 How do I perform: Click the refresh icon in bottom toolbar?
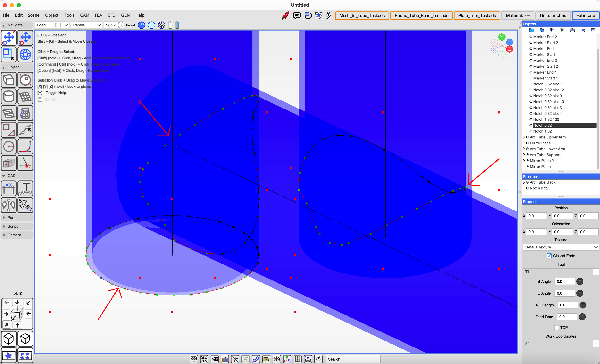point(318,359)
